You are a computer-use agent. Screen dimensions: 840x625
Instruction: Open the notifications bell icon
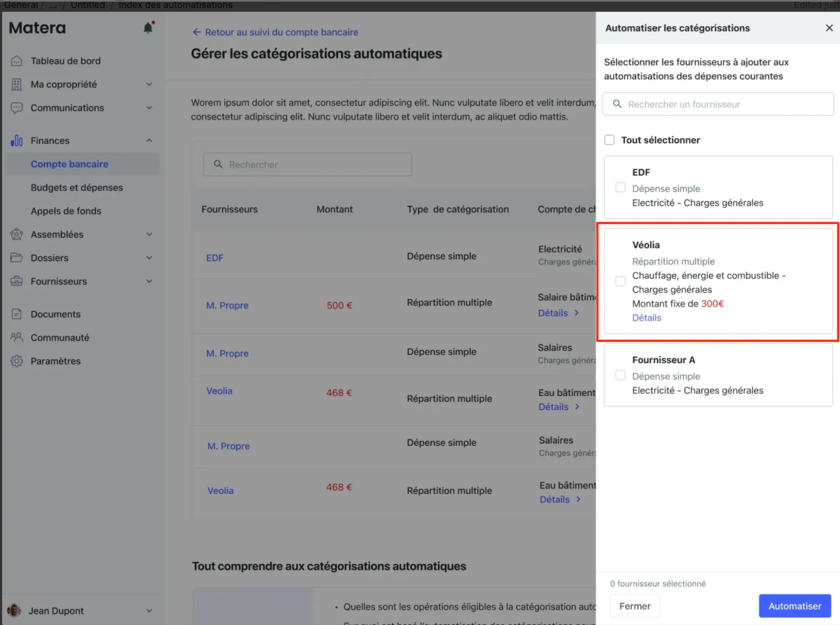[148, 27]
